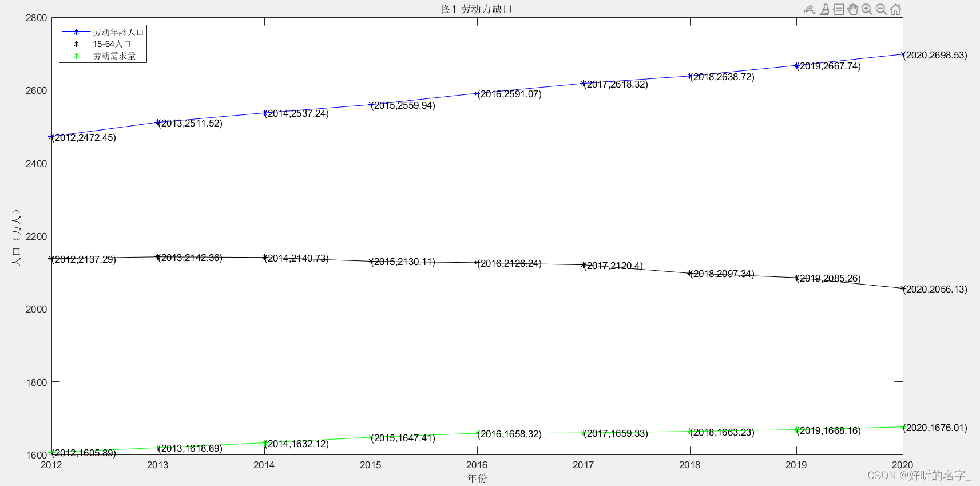Screen dimensions: 980x486
Task: Select legend entry 15-64人口
Action: [112, 44]
